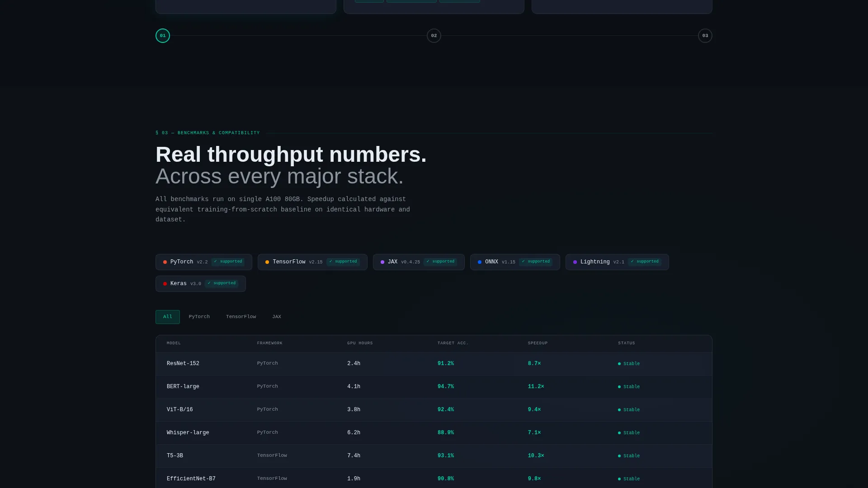The height and width of the screenshot is (488, 868).
Task: Select the All filter tab
Action: 168,317
